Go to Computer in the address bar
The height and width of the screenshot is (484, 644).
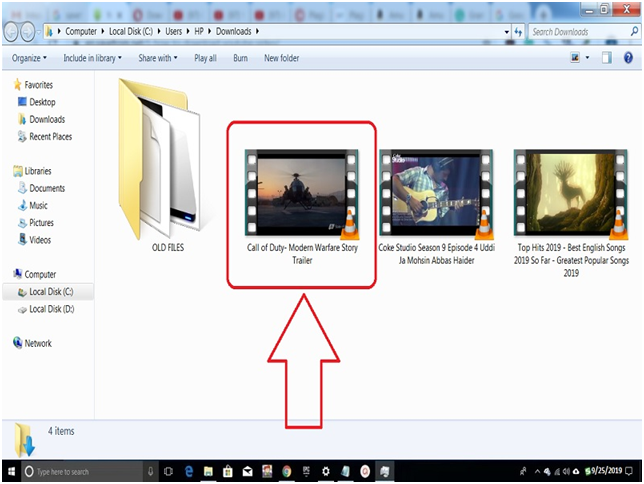[x=81, y=31]
